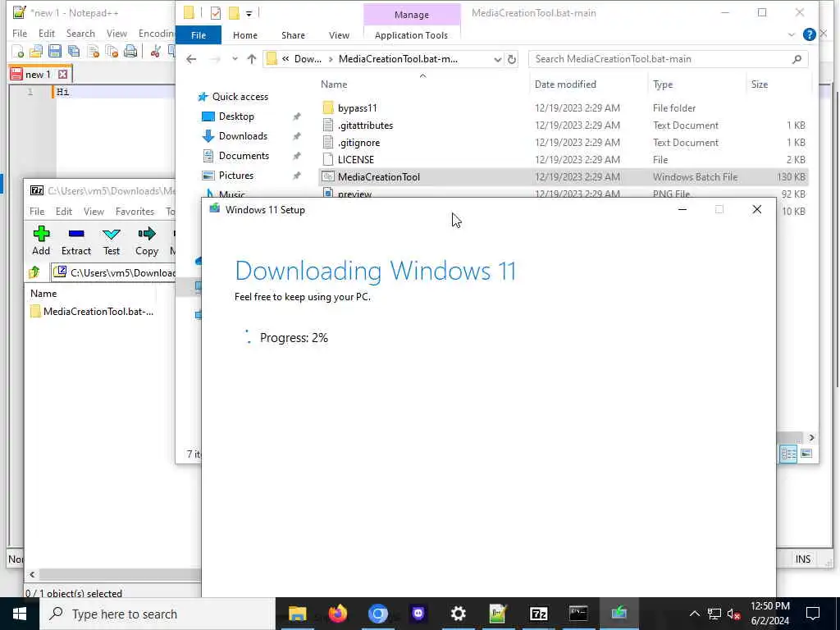The height and width of the screenshot is (630, 840).
Task: Click up-folder icon in 7-Zip address bar
Action: tap(34, 272)
